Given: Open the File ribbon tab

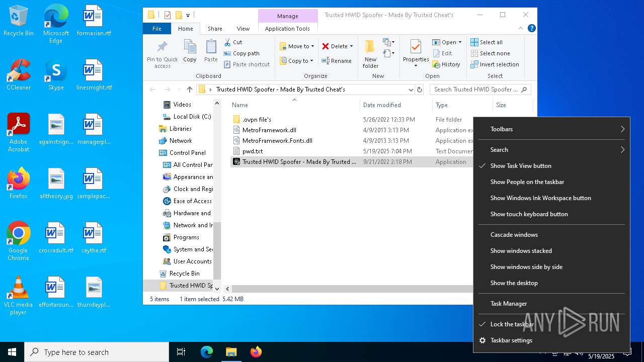Looking at the screenshot, I should coord(157,29).
